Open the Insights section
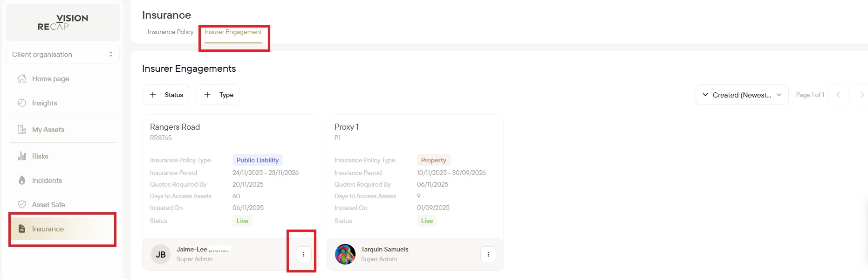 44,103
